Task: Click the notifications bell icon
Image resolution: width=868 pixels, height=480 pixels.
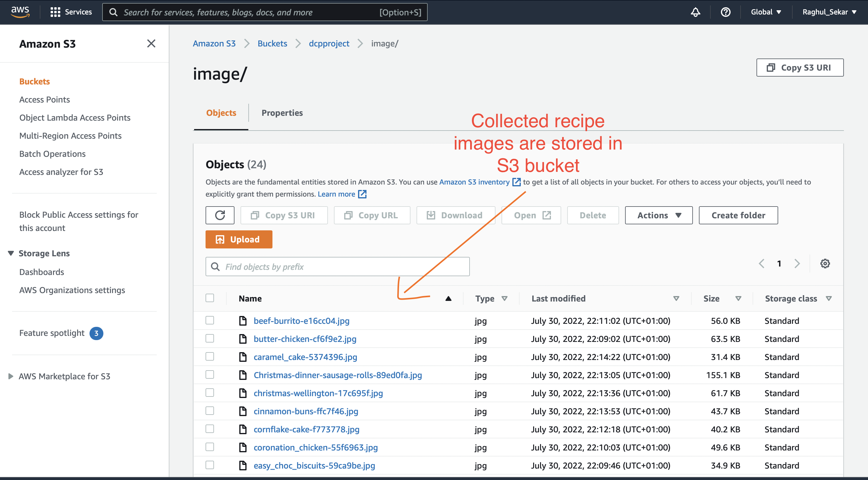Action: click(695, 12)
